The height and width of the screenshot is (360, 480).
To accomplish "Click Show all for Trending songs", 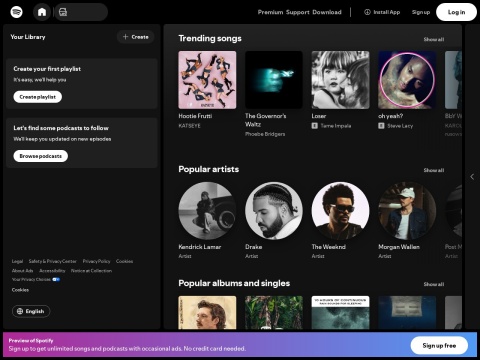I will pos(434,39).
